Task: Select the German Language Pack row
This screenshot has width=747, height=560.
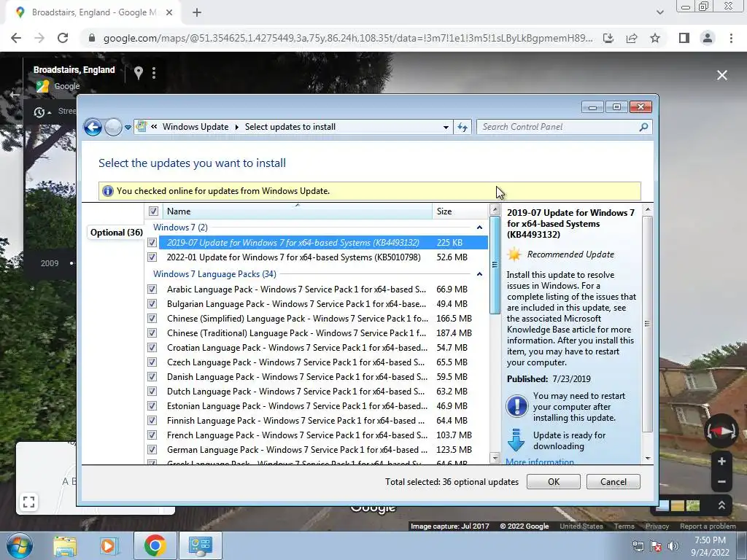Action: pos(317,449)
